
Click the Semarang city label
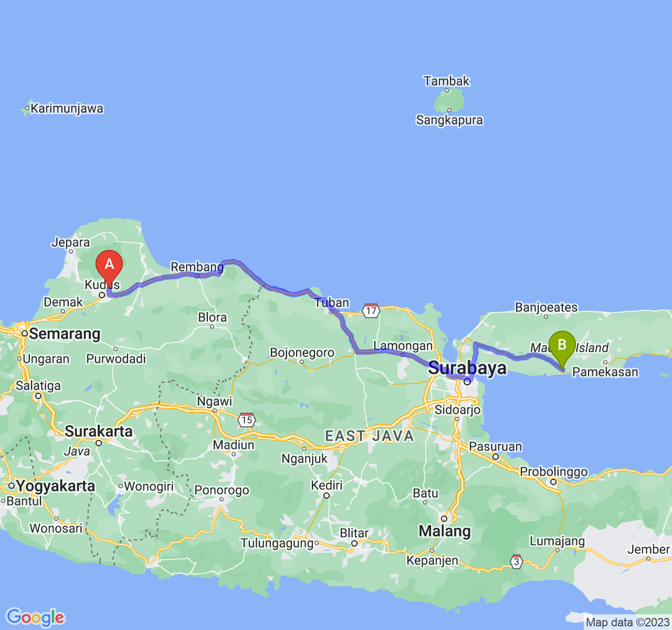point(65,333)
